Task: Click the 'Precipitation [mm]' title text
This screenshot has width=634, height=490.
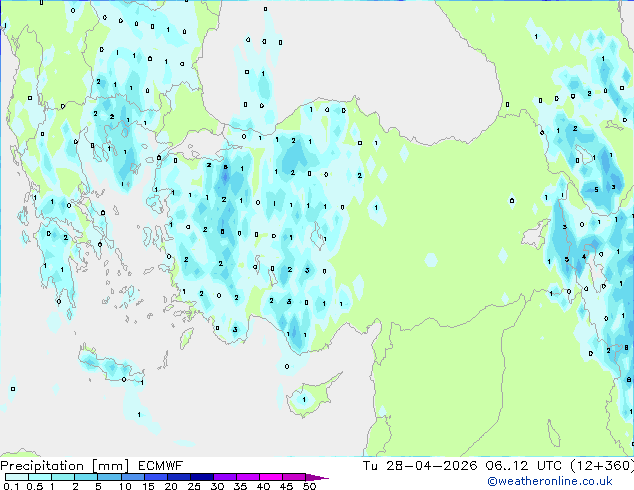Action: coord(65,466)
